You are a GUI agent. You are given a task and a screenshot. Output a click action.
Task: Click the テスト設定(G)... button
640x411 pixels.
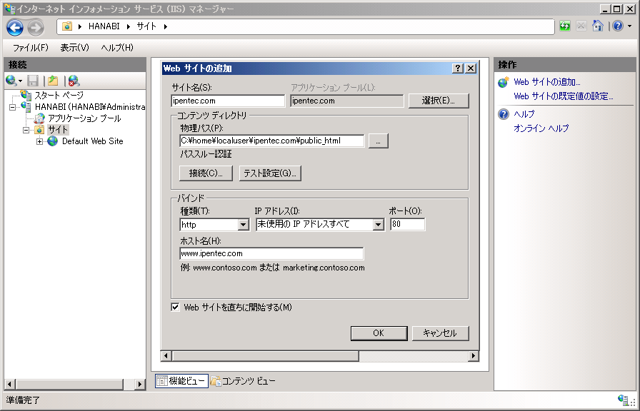[270, 173]
